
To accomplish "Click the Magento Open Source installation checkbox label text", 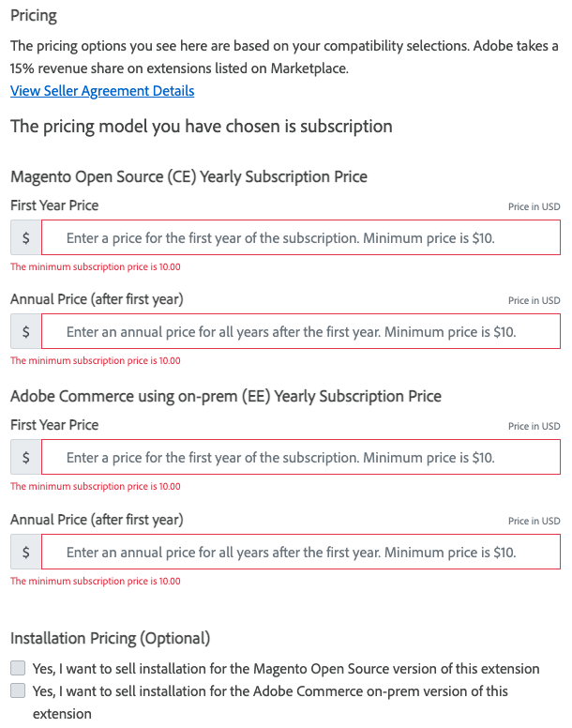I will [x=286, y=669].
